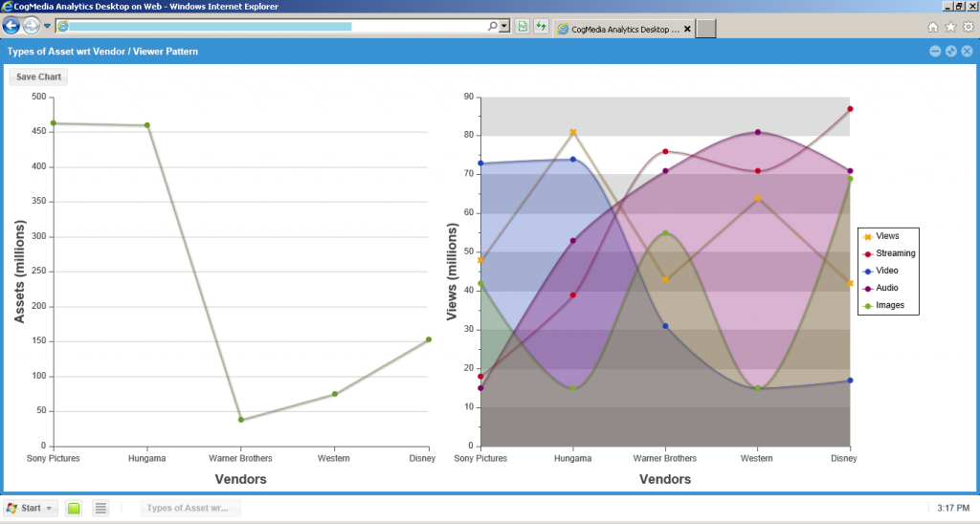Screen dimensions: 980x524
Task: Expand the address bar dropdown arrow
Action: (x=504, y=27)
